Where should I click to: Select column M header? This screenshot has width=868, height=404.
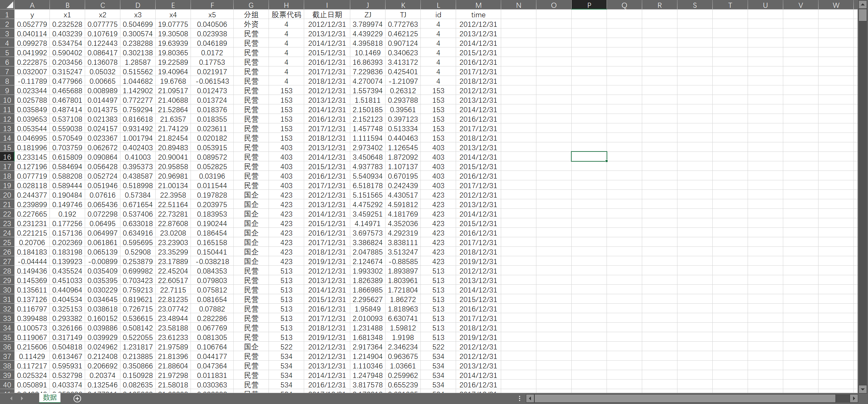(x=478, y=5)
